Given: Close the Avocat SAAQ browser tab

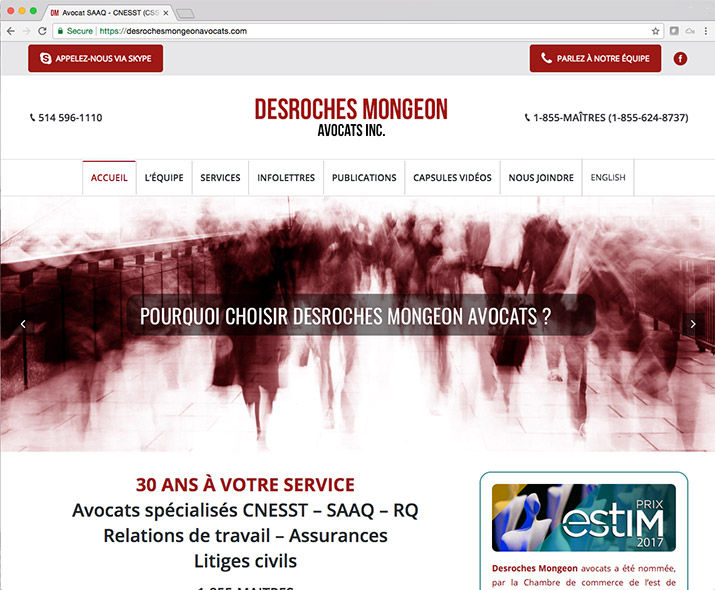Looking at the screenshot, I should pyautogui.click(x=166, y=12).
